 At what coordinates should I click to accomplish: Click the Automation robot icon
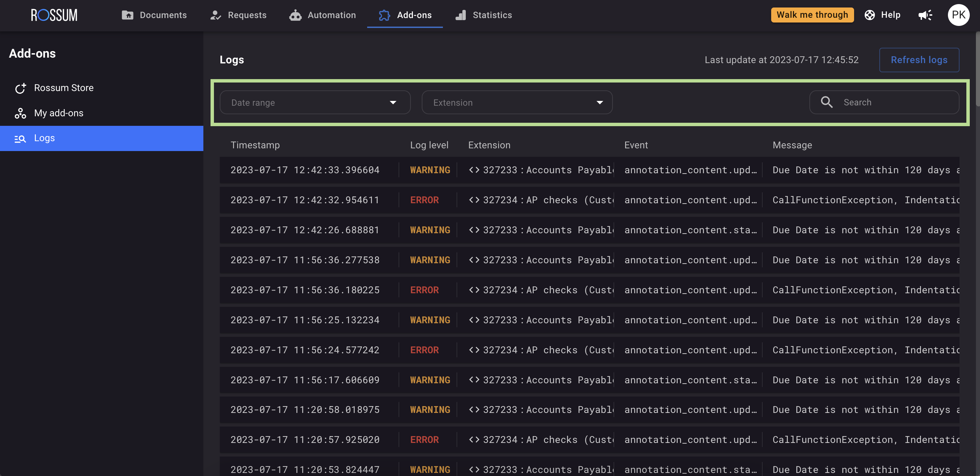(x=295, y=15)
